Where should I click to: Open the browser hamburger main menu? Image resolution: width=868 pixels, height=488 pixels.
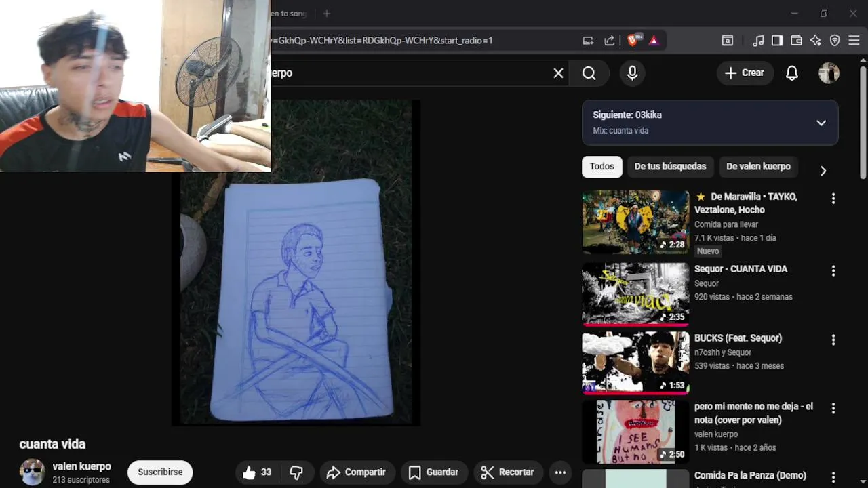(854, 41)
